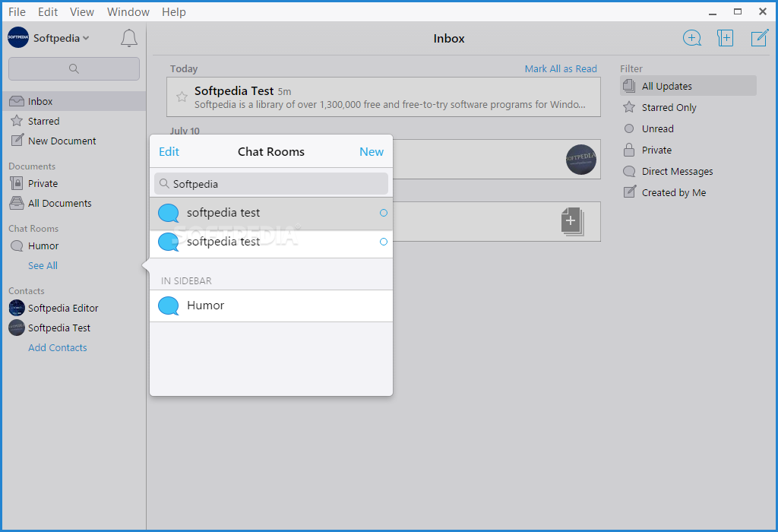Viewport: 778px width, 532px height.
Task: Open Humor chat room name in sidebar
Action: (x=43, y=246)
